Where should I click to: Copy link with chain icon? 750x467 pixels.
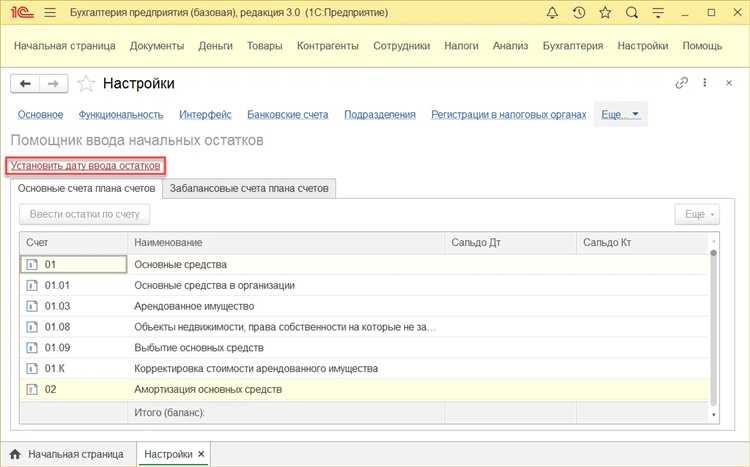point(681,83)
